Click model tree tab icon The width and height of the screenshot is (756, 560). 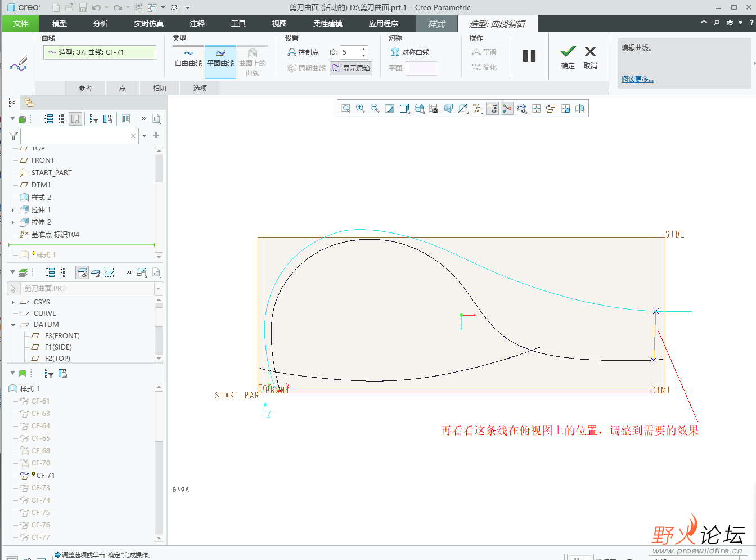click(x=12, y=102)
